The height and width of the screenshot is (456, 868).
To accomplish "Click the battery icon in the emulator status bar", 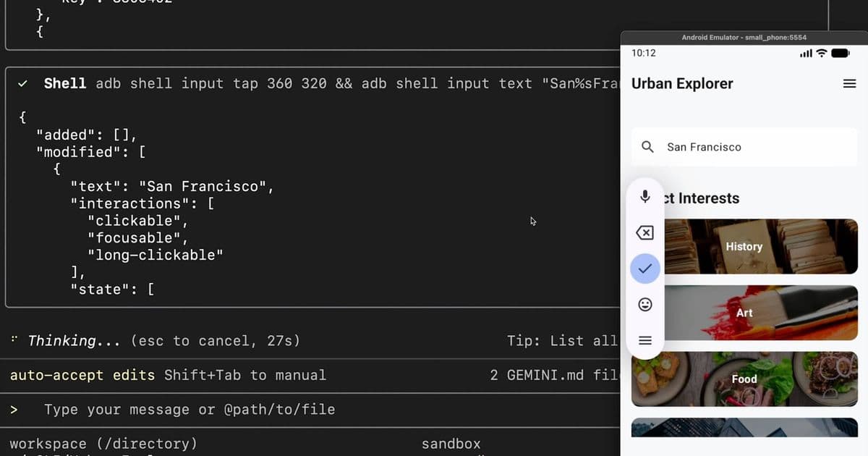I will point(839,53).
